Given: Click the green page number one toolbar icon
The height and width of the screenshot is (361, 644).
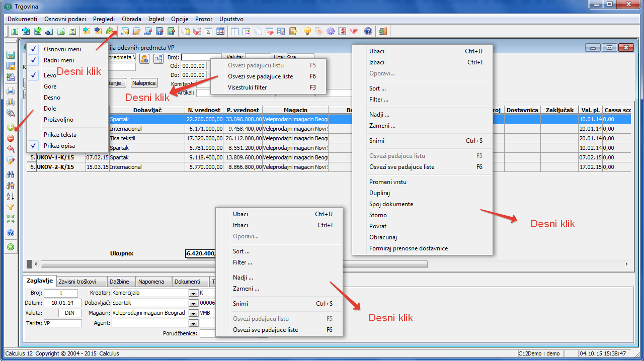Looking at the screenshot, I should 15,31.
